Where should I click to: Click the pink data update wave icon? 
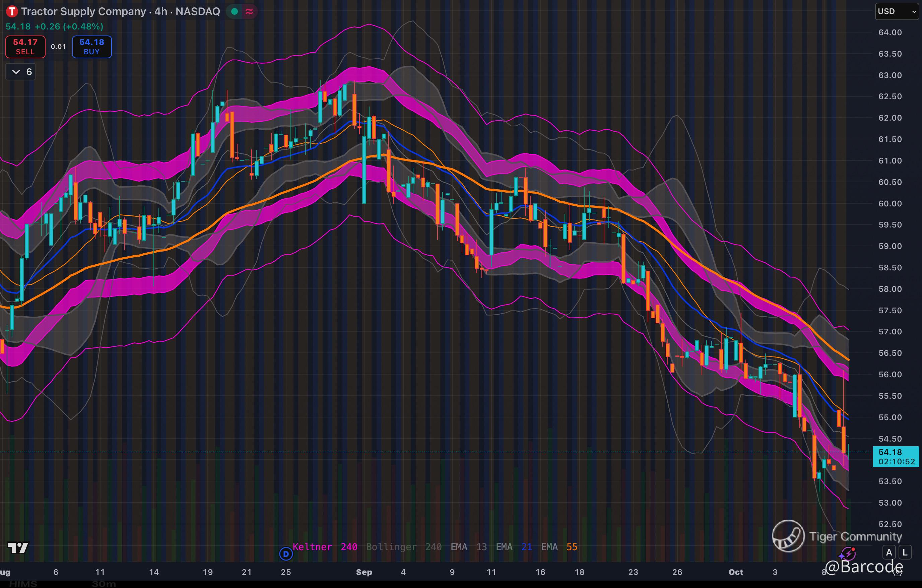(249, 11)
